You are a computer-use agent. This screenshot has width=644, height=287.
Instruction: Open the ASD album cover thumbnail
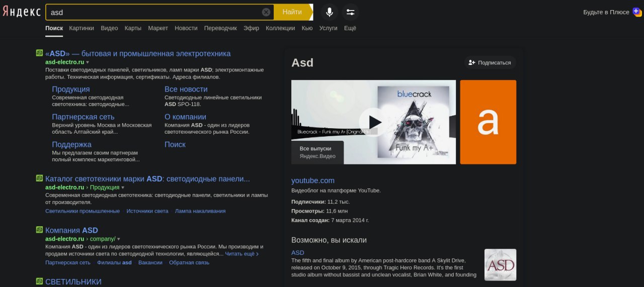click(x=500, y=265)
